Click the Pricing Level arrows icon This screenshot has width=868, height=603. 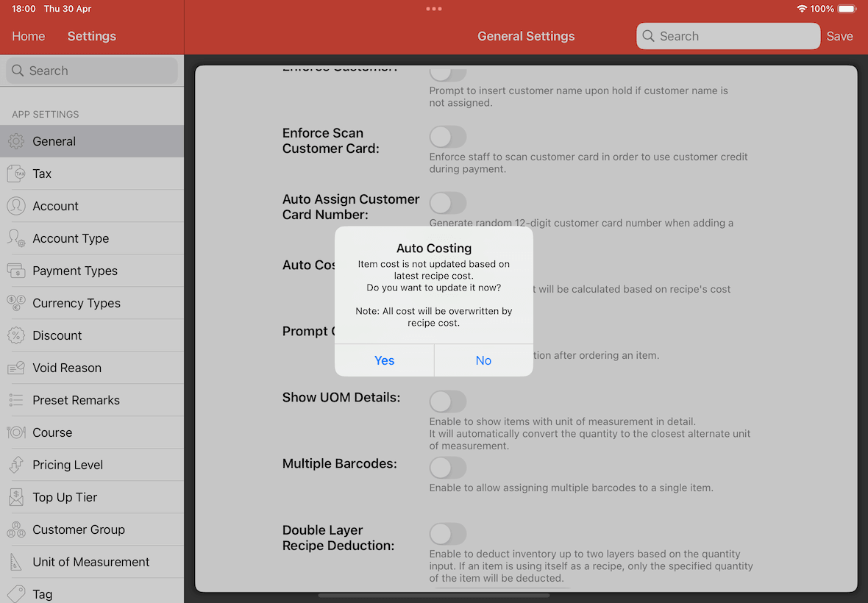(x=16, y=465)
